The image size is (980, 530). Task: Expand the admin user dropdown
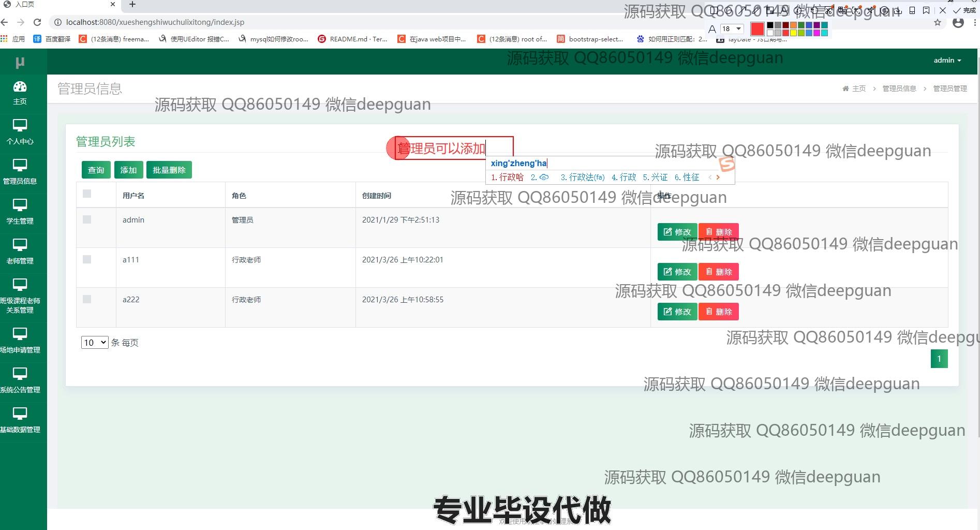[x=947, y=61]
